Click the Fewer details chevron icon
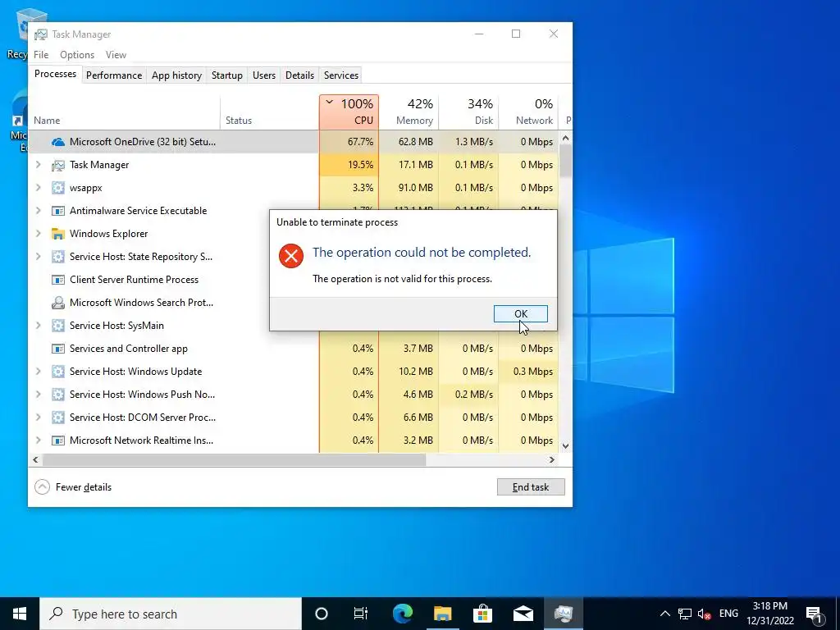840x630 pixels. click(42, 487)
